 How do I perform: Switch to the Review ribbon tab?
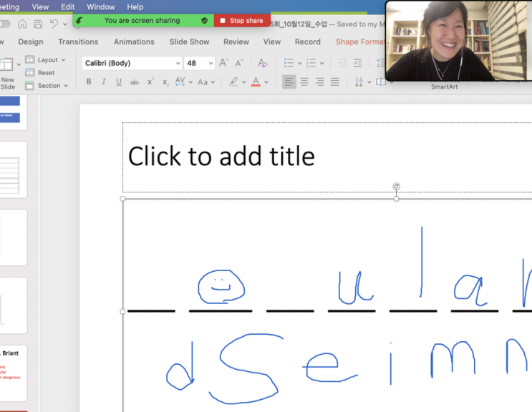coord(236,41)
